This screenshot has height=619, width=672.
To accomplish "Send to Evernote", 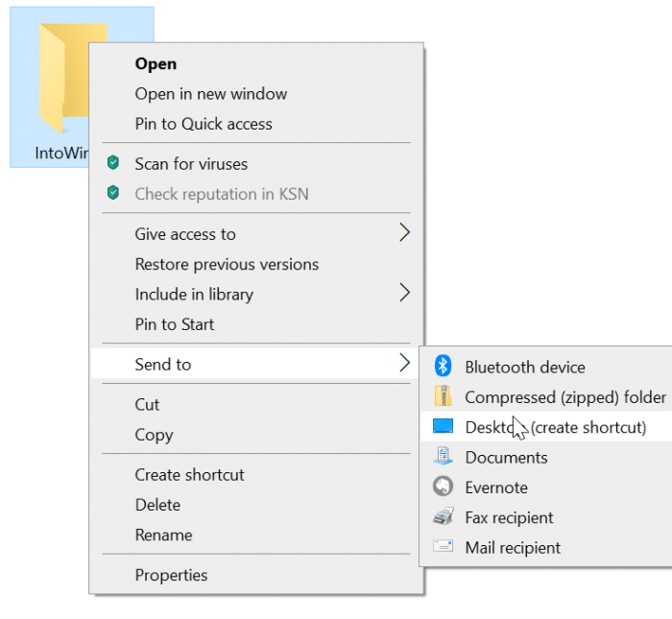I will [546, 488].
